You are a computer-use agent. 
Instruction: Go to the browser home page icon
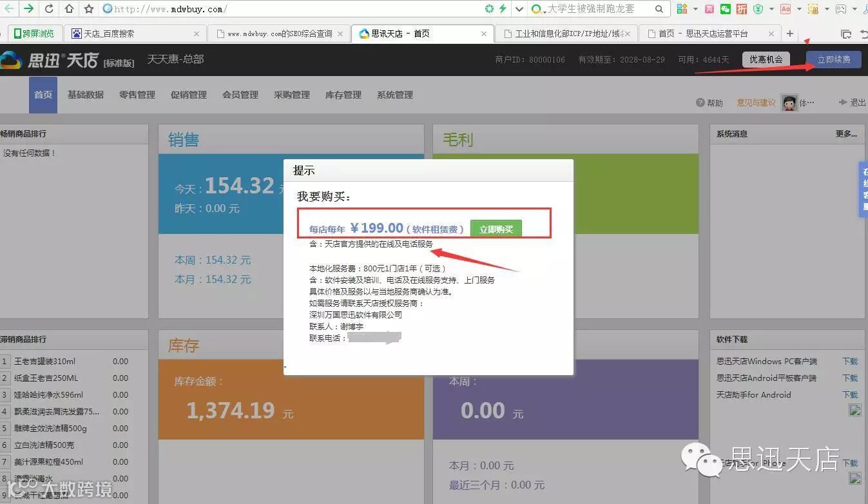[69, 9]
